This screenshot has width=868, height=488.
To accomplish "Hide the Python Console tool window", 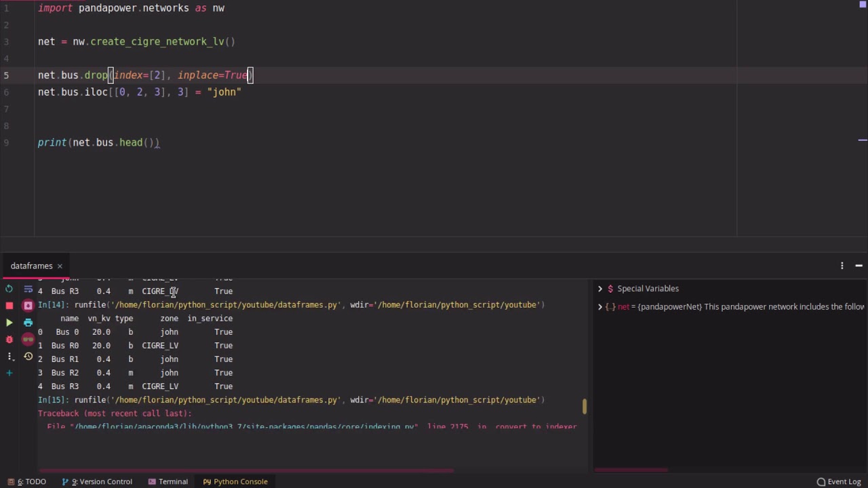I will tap(859, 266).
